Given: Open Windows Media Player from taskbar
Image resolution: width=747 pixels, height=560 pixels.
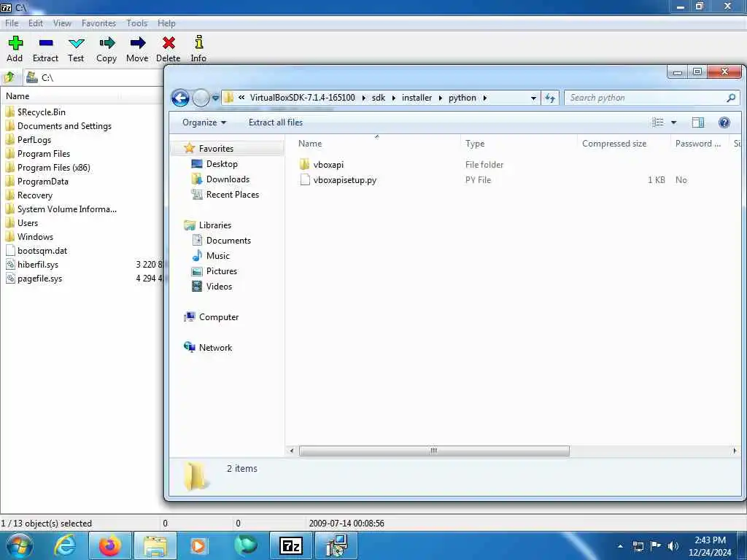Looking at the screenshot, I should point(198,545).
